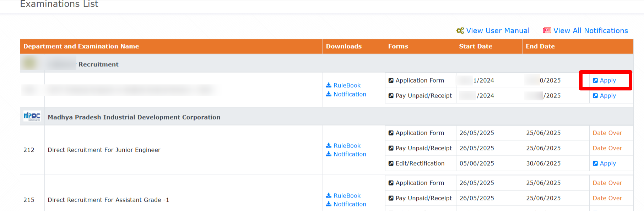Click download icon for Assistant Grade-1 RuleBook
644x211 pixels.
tap(329, 195)
